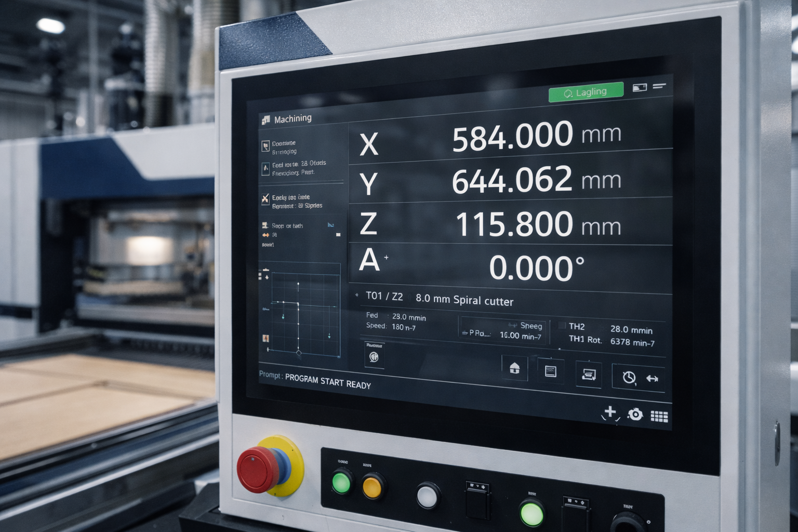Open the program list icon
Image resolution: width=798 pixels, height=532 pixels.
pos(550,371)
